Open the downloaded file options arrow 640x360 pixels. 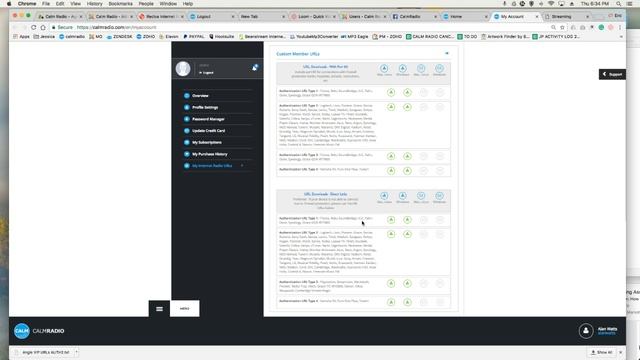(76, 352)
